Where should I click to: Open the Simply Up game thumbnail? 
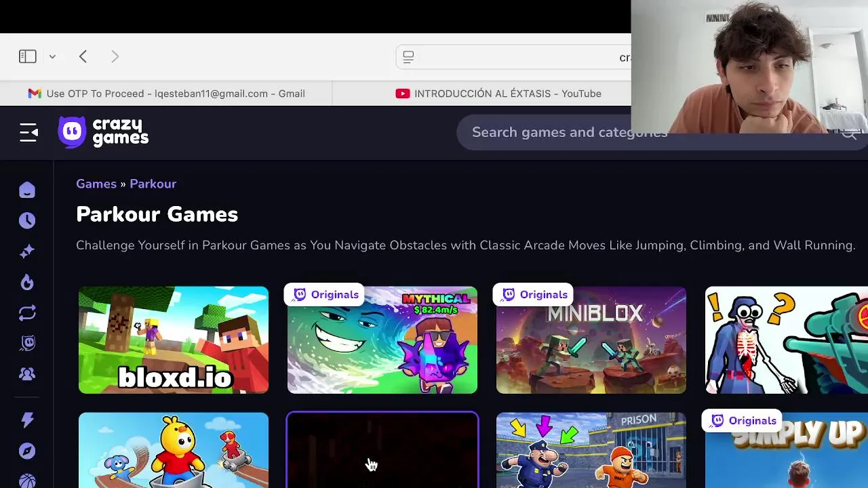click(787, 450)
